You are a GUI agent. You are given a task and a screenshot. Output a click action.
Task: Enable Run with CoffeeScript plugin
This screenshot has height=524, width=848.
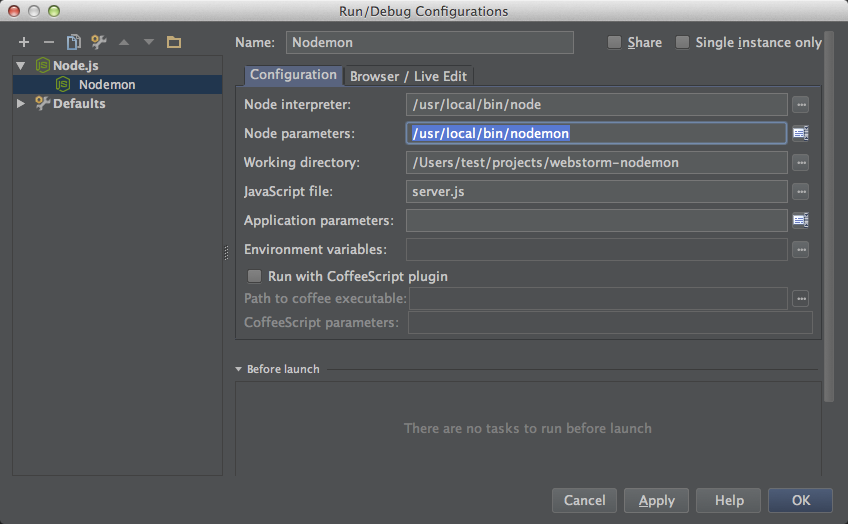point(254,276)
